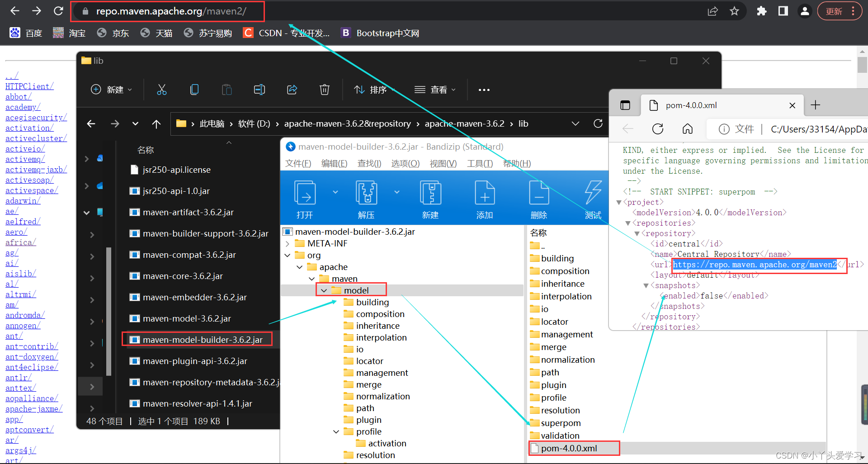Click Bandizip Test (测试) button
Viewport: 868px width, 464px height.
click(x=593, y=199)
